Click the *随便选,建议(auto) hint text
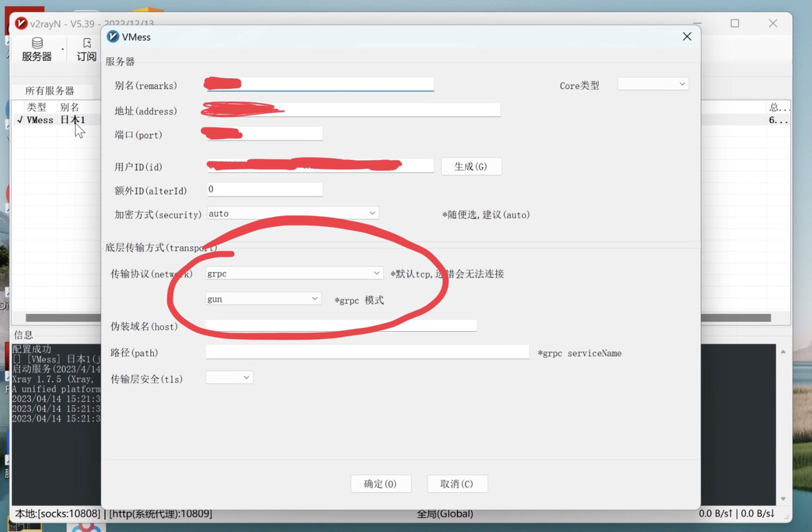 486,215
